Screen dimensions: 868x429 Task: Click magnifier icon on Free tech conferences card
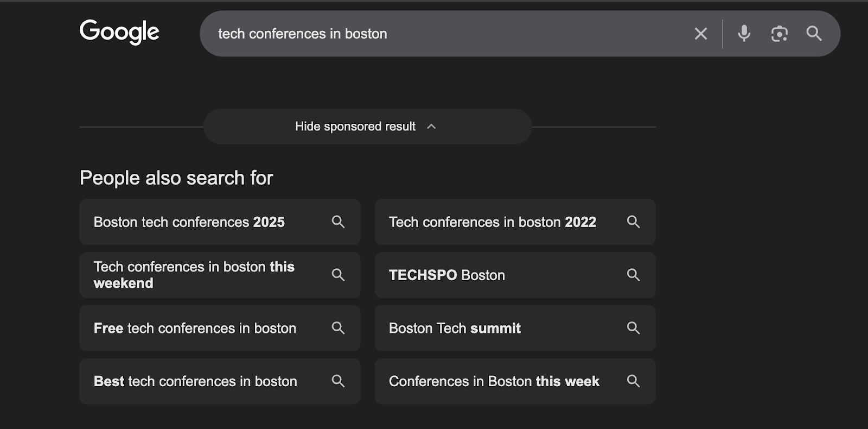pos(338,328)
